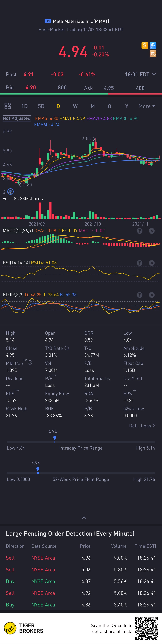
Task: Select the Q quarterly chart tab
Action: 109,106
